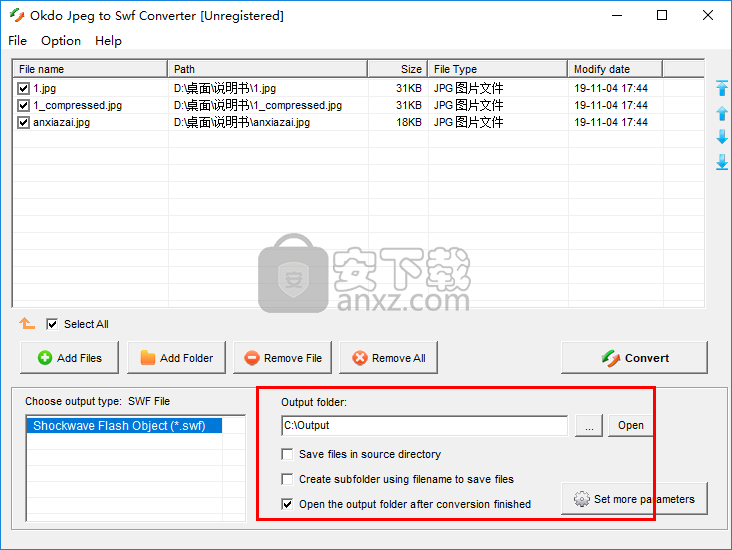The height and width of the screenshot is (550, 732).
Task: Start conversion with the Convert button
Action: coord(634,358)
